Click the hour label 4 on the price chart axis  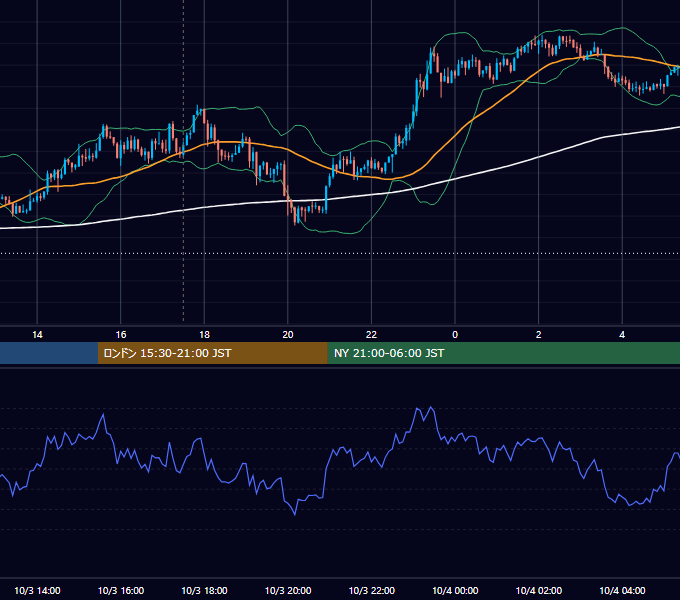(622, 335)
